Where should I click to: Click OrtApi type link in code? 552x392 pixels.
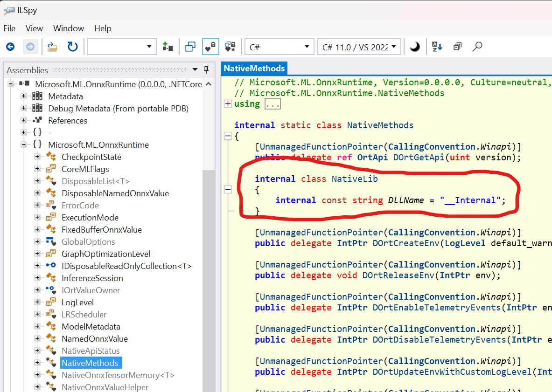pyautogui.click(x=372, y=157)
